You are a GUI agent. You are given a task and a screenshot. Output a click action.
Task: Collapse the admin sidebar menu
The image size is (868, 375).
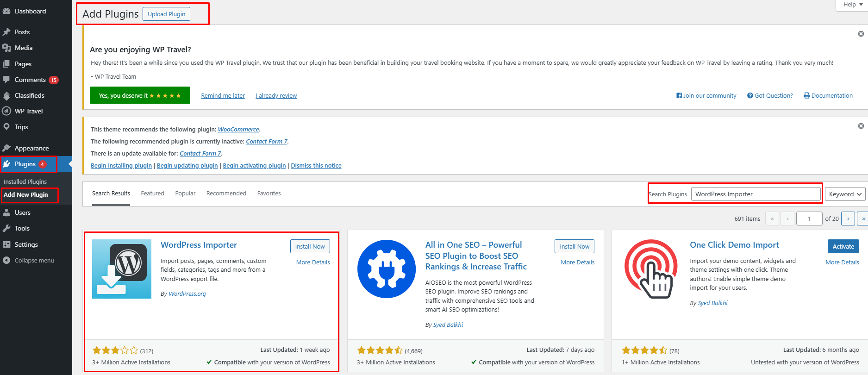pyautogui.click(x=34, y=260)
